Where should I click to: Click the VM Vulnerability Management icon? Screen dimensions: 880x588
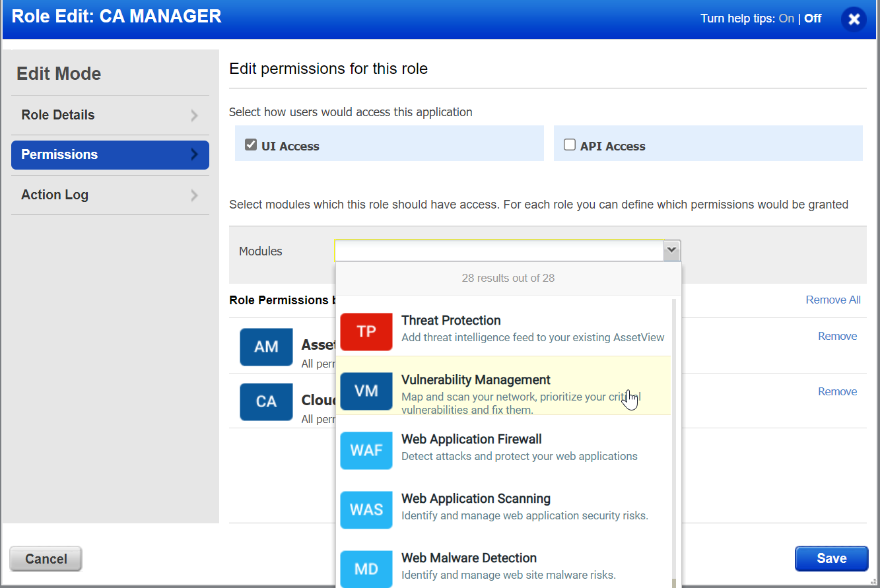coord(366,390)
